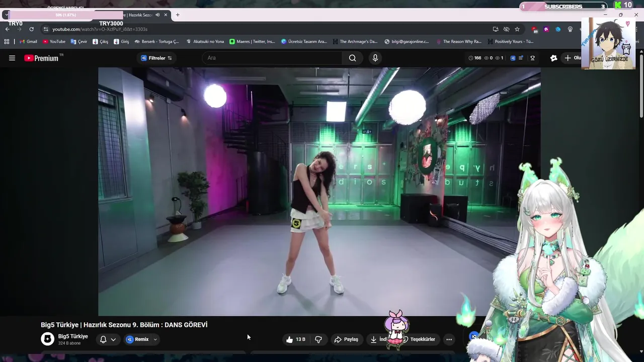644x362 pixels.
Task: Open the notification bell subscription dropdown
Action: (108, 339)
